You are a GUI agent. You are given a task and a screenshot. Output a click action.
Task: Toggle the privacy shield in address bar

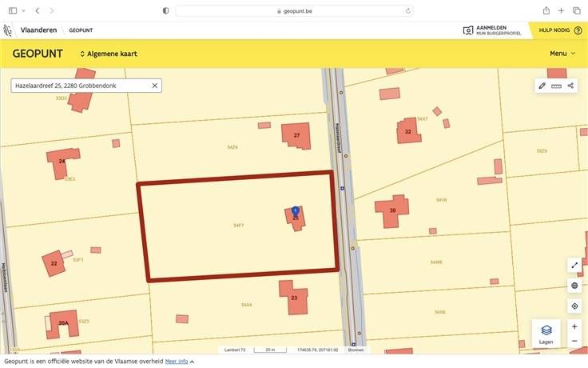pyautogui.click(x=165, y=10)
